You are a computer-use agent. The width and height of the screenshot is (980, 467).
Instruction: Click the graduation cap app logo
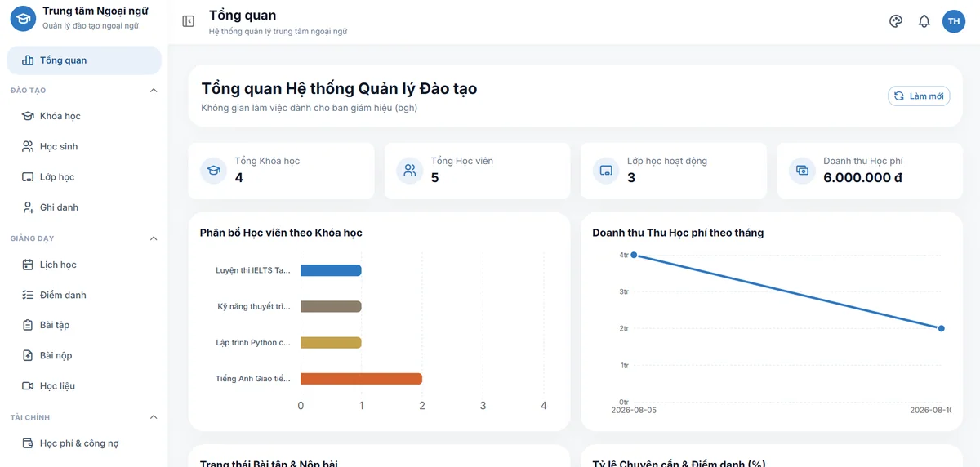(23, 18)
